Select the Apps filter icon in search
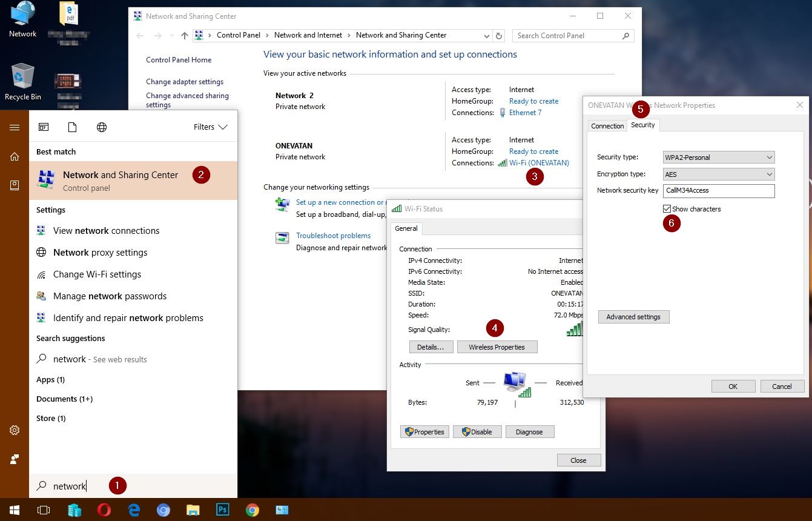This screenshot has height=521, width=812. coord(44,127)
